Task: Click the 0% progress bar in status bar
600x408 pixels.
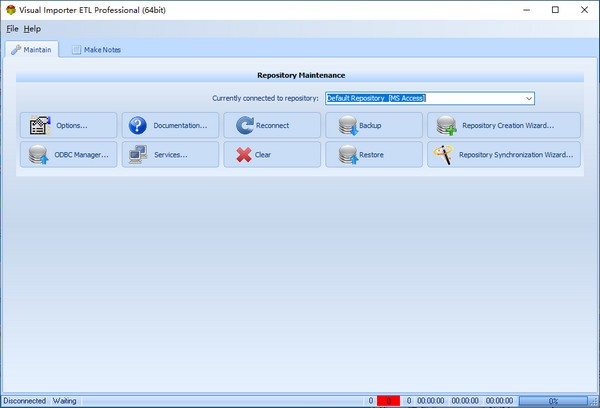Action: coord(552,400)
